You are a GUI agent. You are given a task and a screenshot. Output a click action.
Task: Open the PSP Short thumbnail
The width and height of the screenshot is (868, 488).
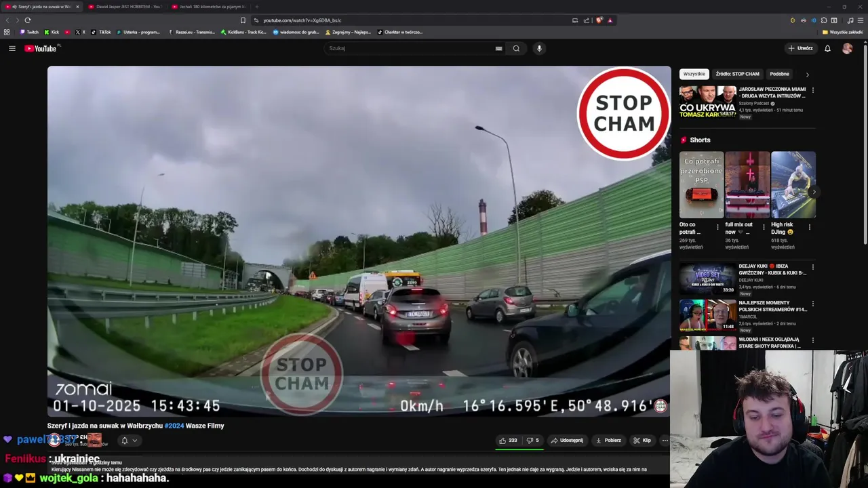click(x=701, y=184)
